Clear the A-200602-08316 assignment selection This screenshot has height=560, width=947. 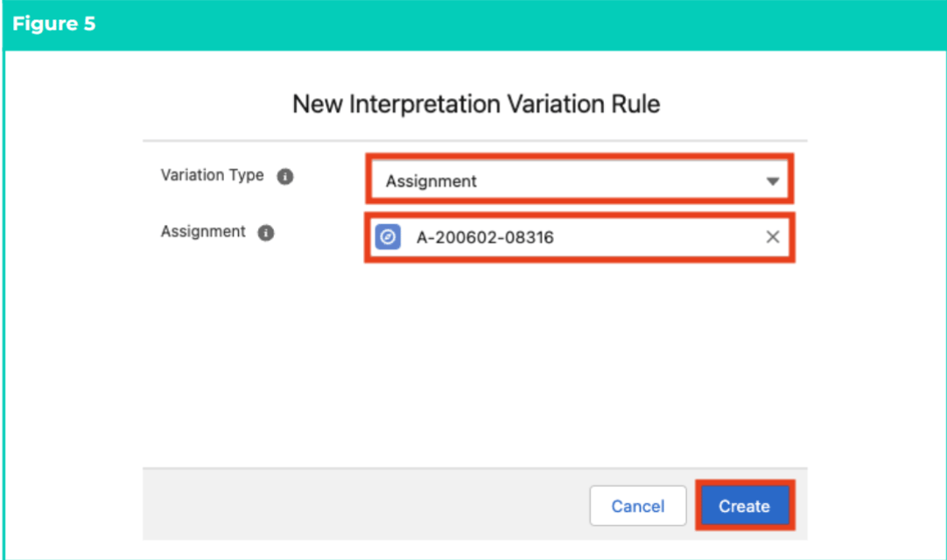(773, 237)
